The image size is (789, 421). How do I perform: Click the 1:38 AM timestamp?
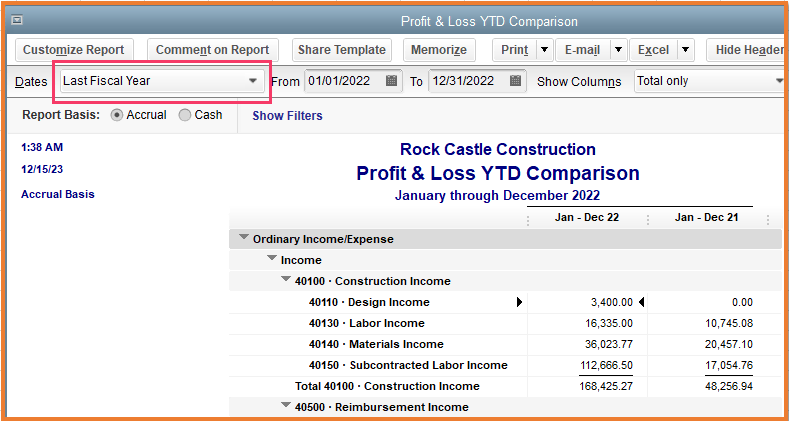[x=42, y=147]
